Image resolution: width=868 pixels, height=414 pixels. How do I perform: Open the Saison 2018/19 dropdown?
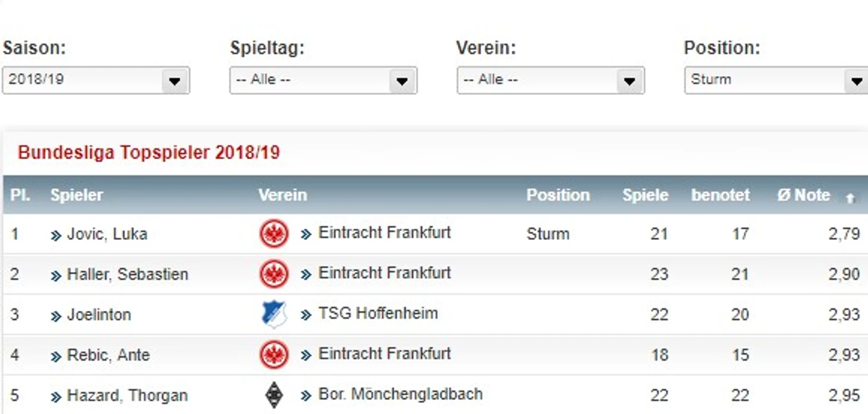(96, 80)
